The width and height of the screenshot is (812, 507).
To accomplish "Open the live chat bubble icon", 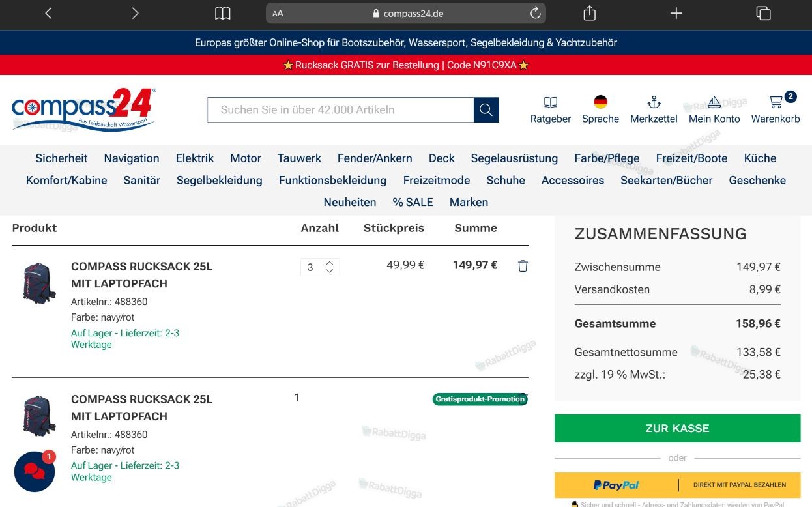I will click(35, 471).
